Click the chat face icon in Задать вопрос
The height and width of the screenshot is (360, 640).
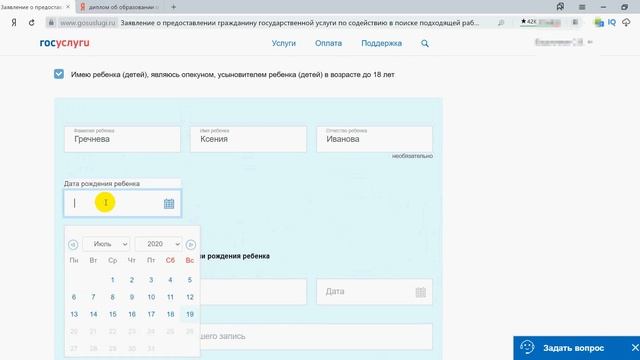pyautogui.click(x=527, y=347)
